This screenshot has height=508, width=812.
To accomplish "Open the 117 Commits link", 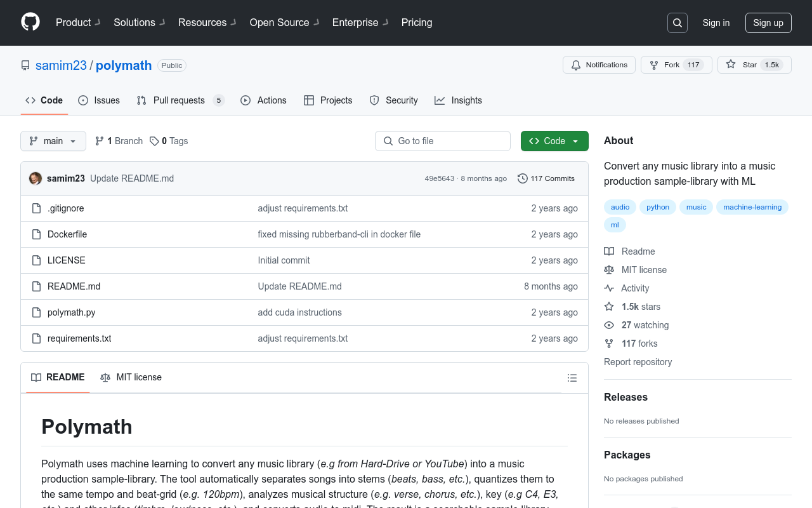I will (546, 178).
